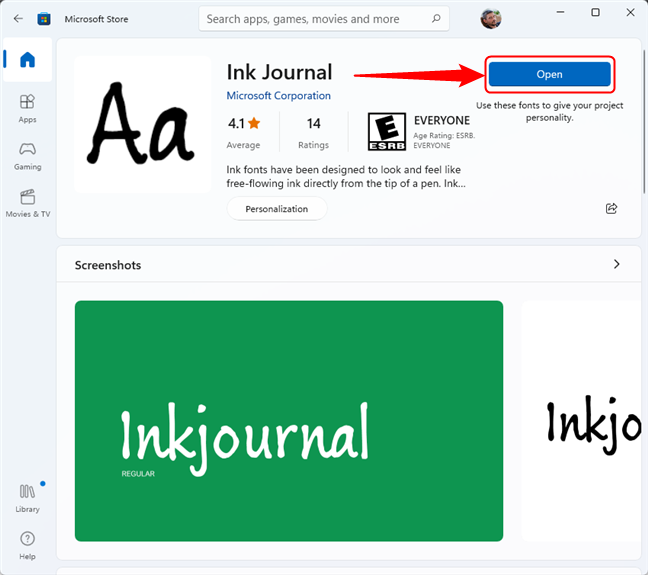The height and width of the screenshot is (575, 648).
Task: Click the EVERYONE age rating text
Action: (442, 120)
